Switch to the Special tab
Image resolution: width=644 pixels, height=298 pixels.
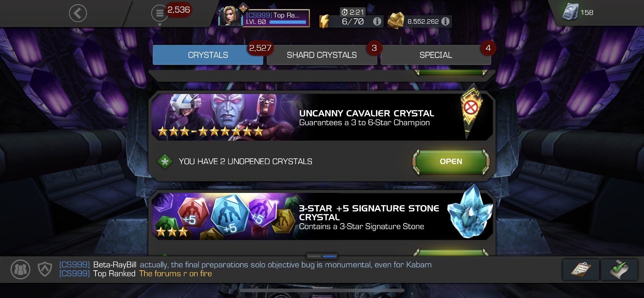click(x=436, y=55)
